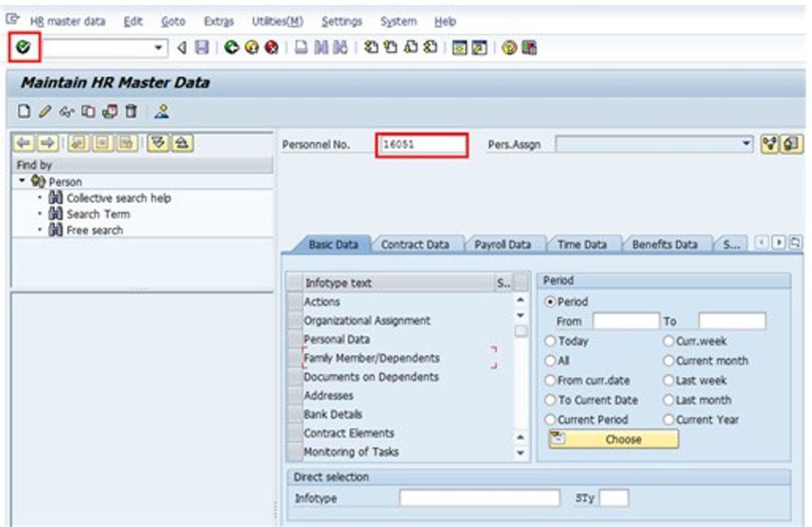Click the yellow Help question mark icon
This screenshot has width=812, height=527.
tap(510, 48)
